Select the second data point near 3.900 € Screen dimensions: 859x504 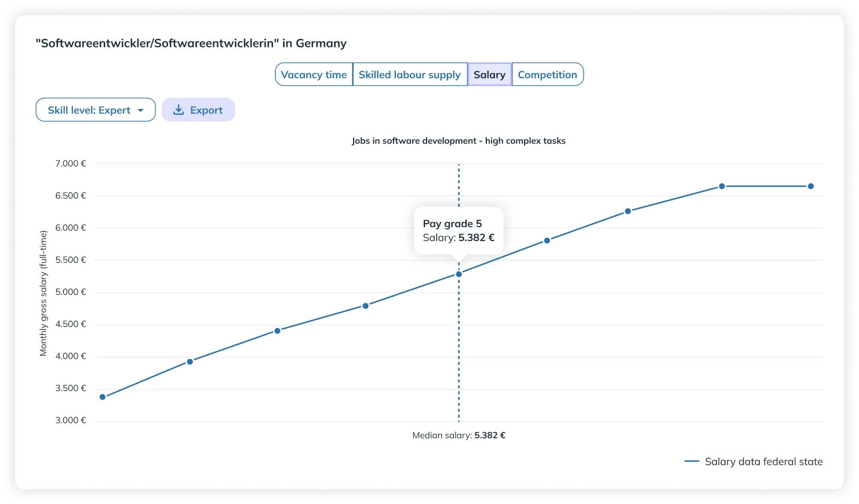click(x=190, y=361)
